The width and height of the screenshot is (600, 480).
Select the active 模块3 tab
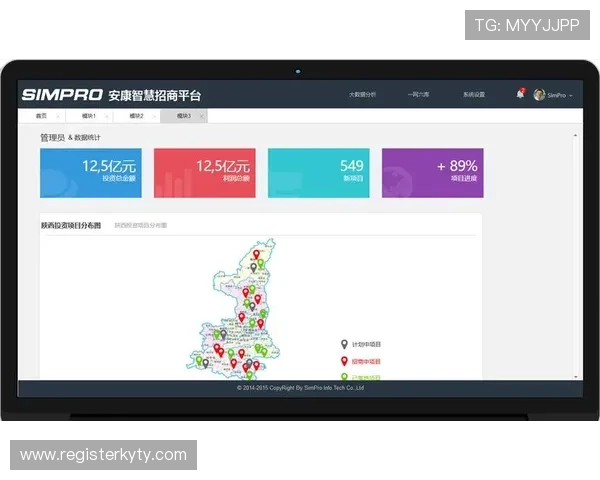(x=184, y=116)
